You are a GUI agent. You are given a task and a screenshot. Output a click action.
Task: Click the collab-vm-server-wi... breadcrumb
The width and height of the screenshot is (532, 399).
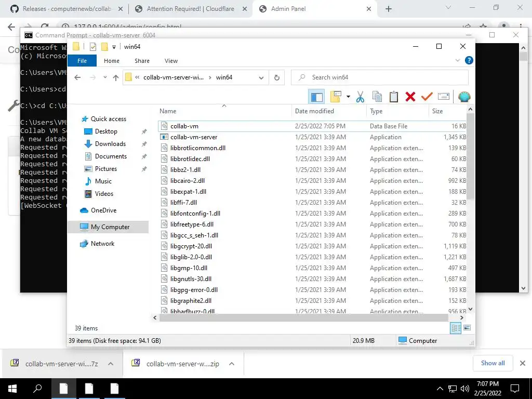[x=174, y=77]
